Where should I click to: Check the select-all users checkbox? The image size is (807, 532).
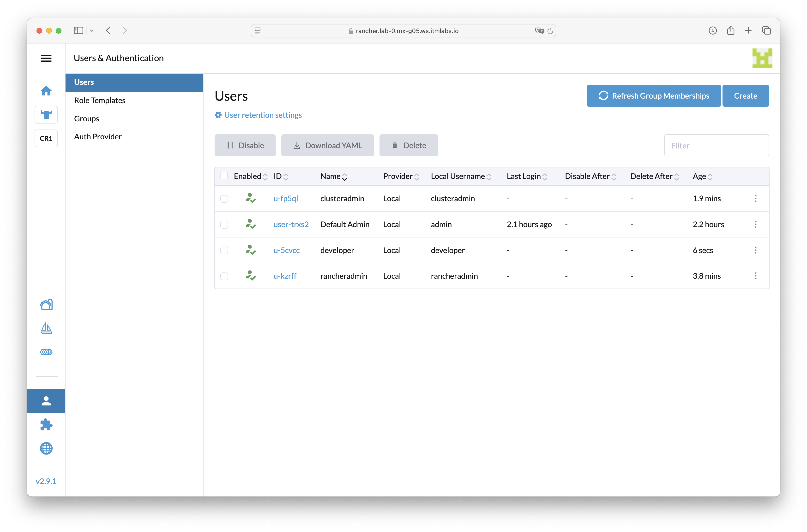click(224, 176)
